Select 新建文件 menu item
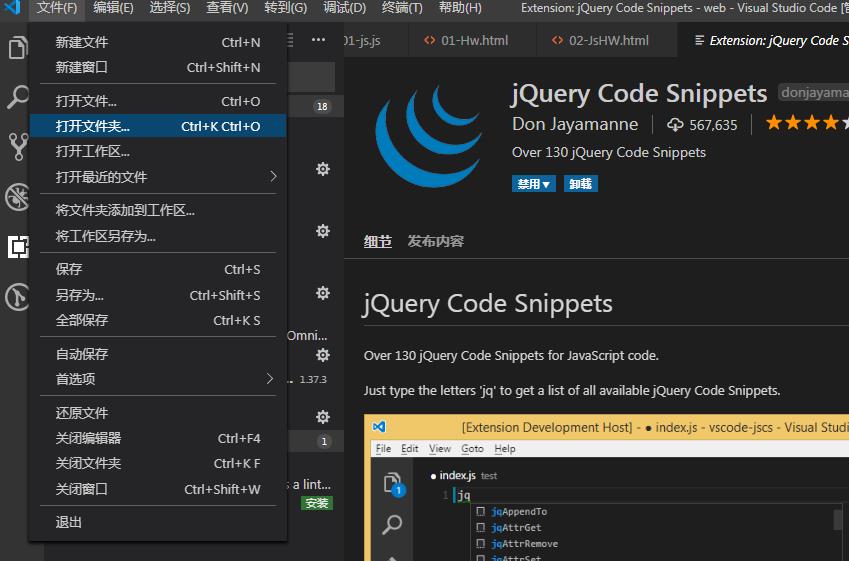Viewport: 849px width, 561px height. pos(158,42)
